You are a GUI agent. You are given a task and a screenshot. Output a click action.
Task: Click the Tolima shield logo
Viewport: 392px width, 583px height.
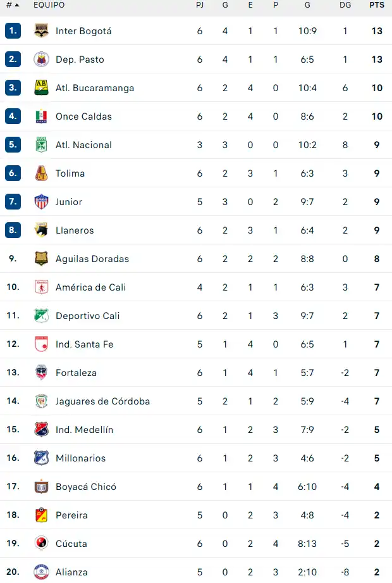[42, 173]
